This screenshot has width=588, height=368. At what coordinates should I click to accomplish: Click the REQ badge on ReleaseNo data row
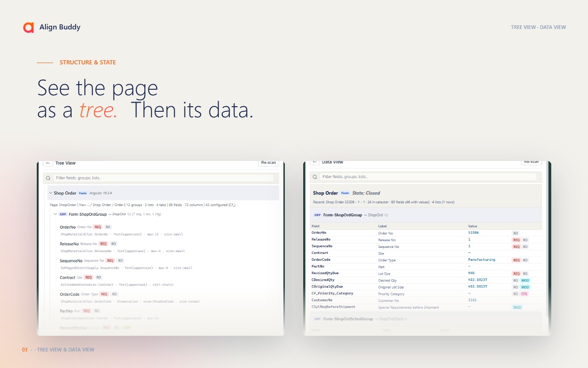point(516,240)
